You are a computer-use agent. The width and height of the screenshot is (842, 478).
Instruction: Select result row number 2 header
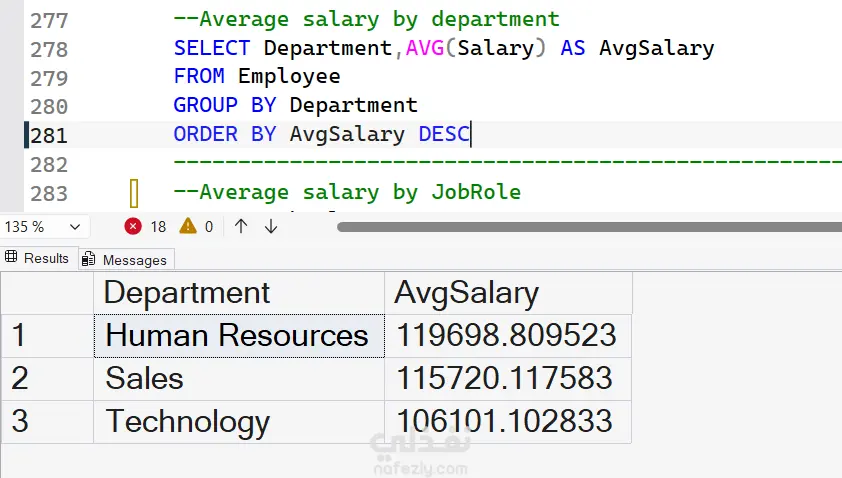[47, 379]
